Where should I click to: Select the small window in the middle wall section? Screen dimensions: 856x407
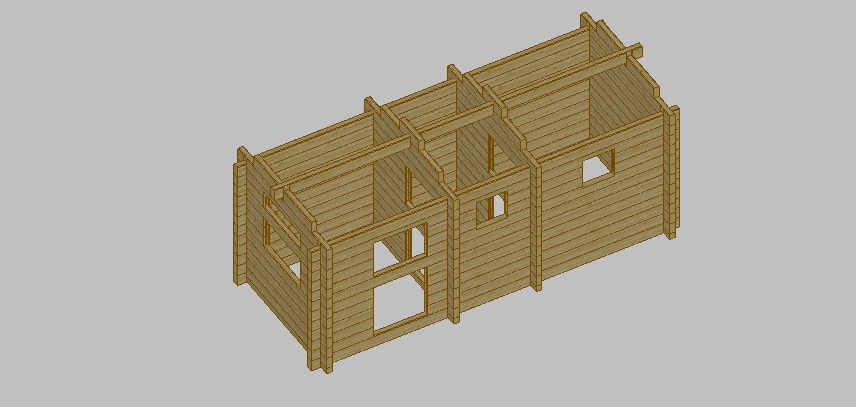[x=491, y=208]
